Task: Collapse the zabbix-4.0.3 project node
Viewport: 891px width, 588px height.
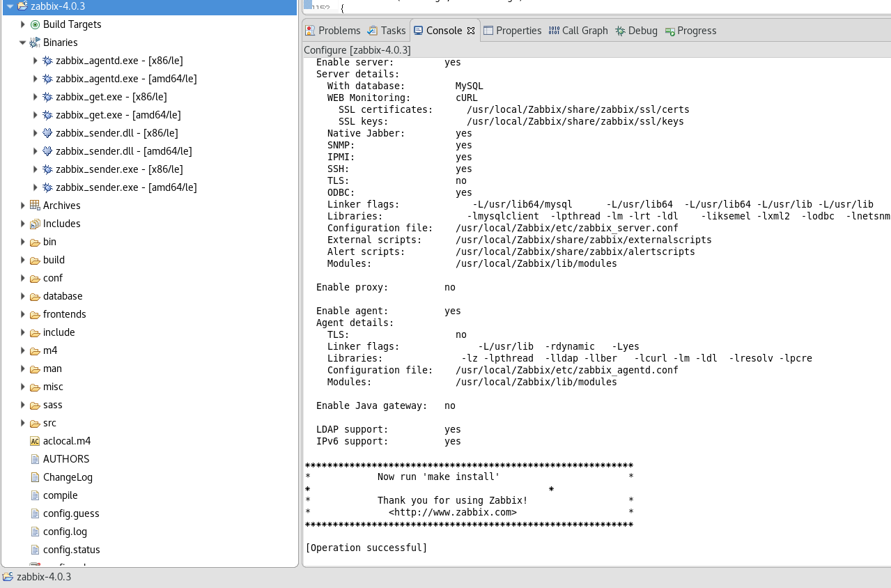Action: pyautogui.click(x=10, y=6)
